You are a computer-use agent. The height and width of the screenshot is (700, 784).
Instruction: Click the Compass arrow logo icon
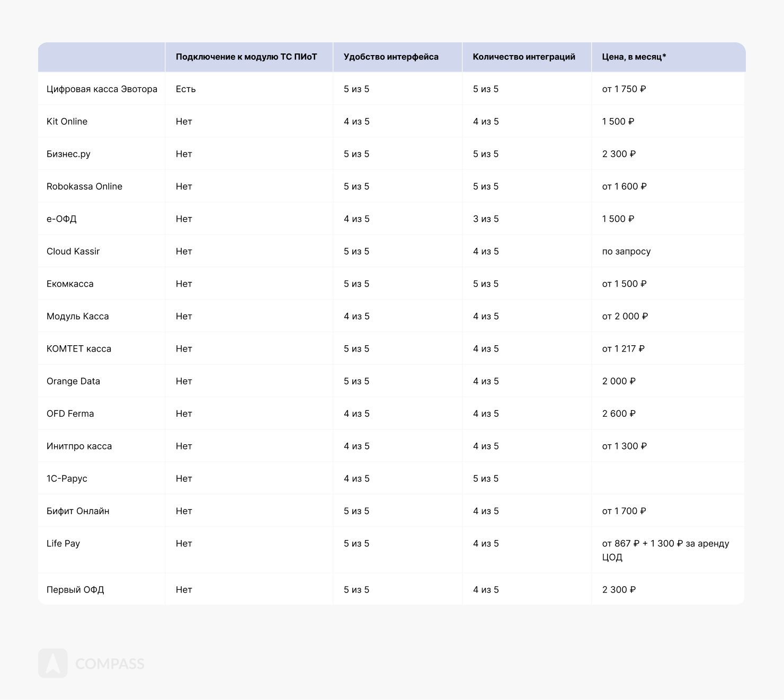pos(53,663)
